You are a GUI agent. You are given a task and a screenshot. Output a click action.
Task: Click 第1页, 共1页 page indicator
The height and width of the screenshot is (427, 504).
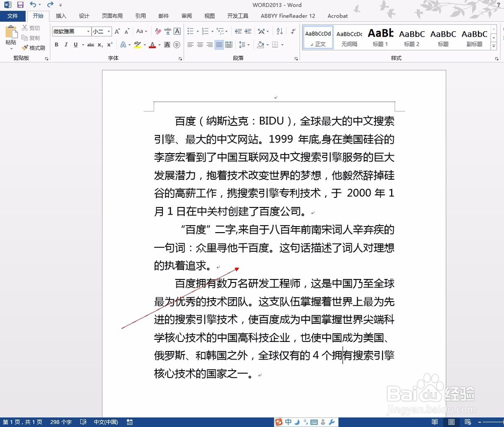[x=23, y=422]
